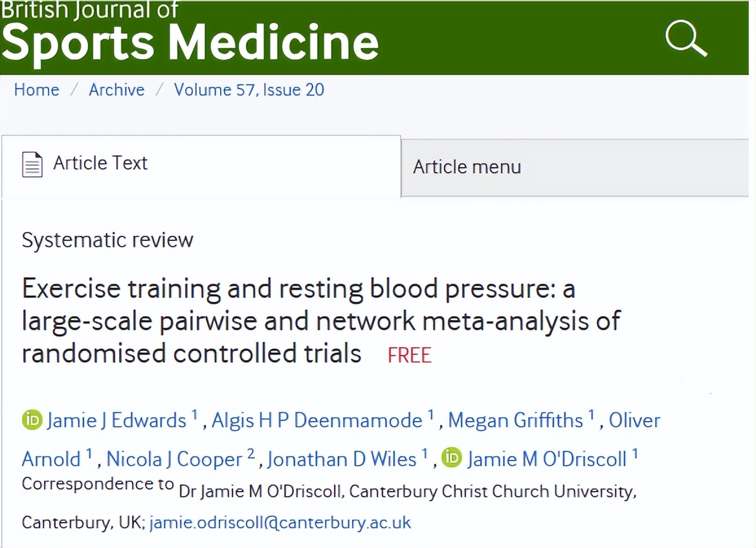The width and height of the screenshot is (756, 548).
Task: Open Volume 57, Issue 20 link
Action: (x=249, y=89)
